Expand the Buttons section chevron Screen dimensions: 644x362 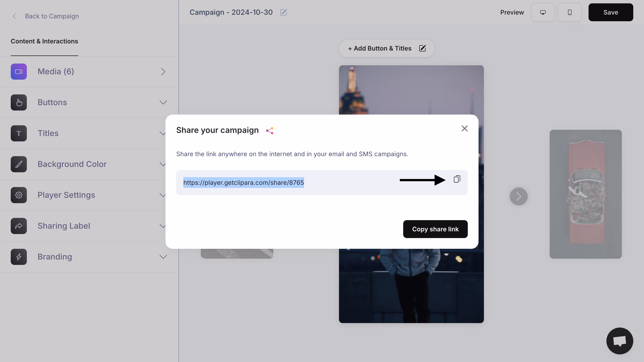click(163, 102)
